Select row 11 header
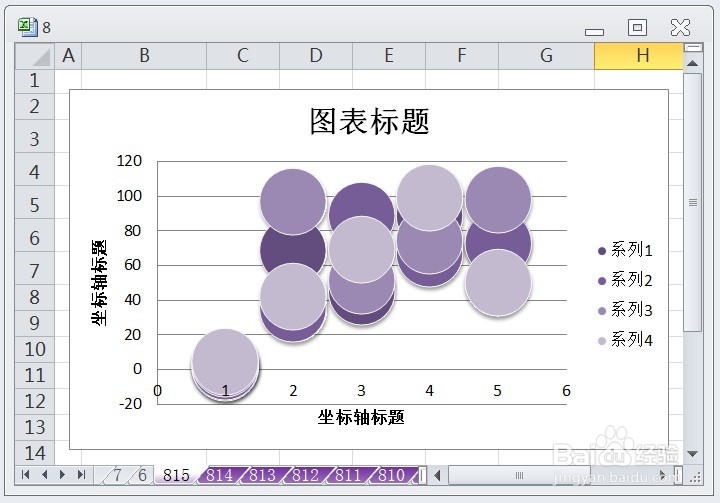The height and width of the screenshot is (503, 720). (34, 375)
